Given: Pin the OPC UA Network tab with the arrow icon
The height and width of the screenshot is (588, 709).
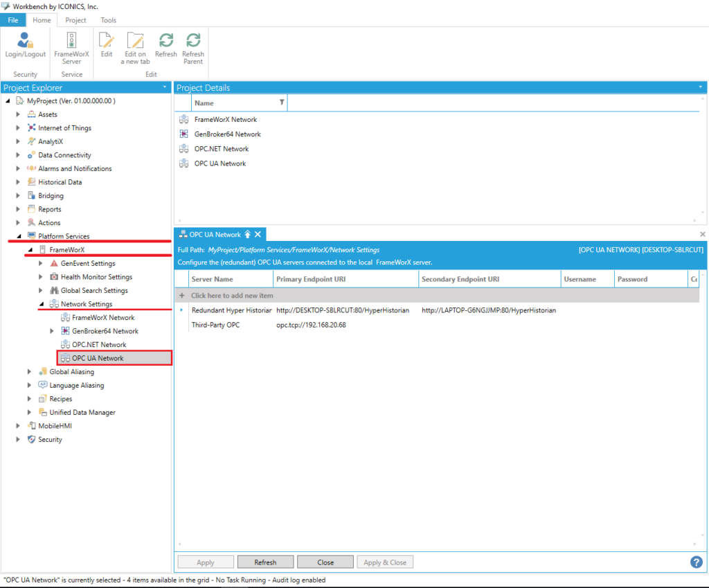Looking at the screenshot, I should coord(247,234).
